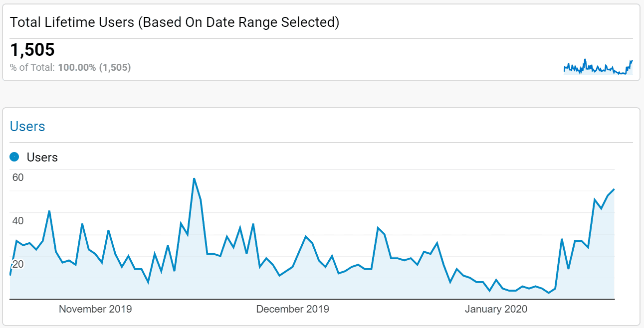This screenshot has width=644, height=328.
Task: Click the 40 label on the y-axis
Action: (x=18, y=221)
